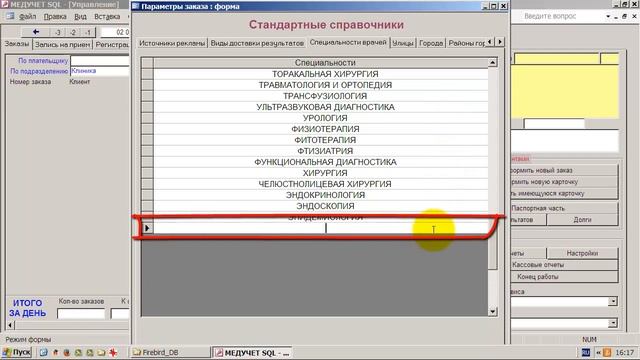Select row ФТИЗИАТРИЯ
Image resolution: width=640 pixels, height=360 pixels.
320,151
